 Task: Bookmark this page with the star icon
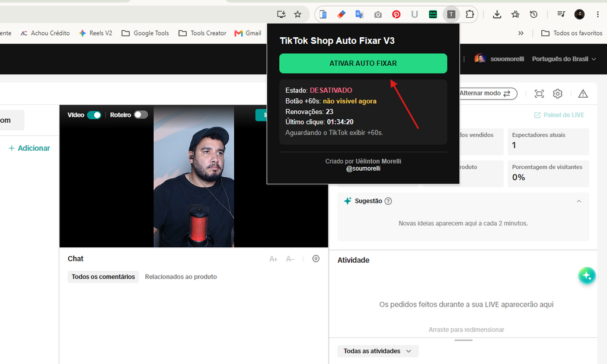coord(298,14)
